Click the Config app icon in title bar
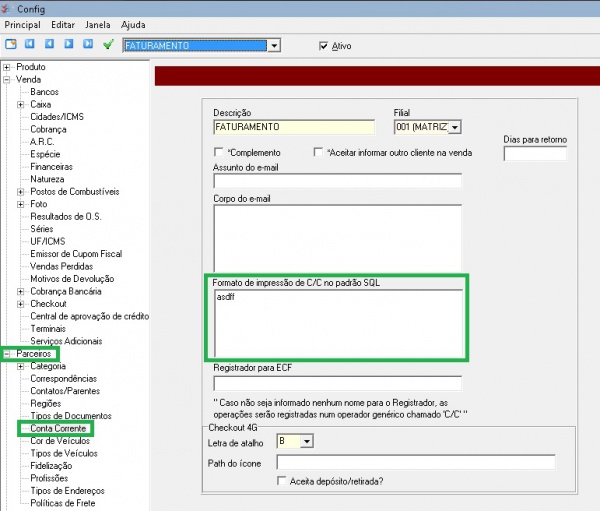The width and height of the screenshot is (600, 511). 9,7
